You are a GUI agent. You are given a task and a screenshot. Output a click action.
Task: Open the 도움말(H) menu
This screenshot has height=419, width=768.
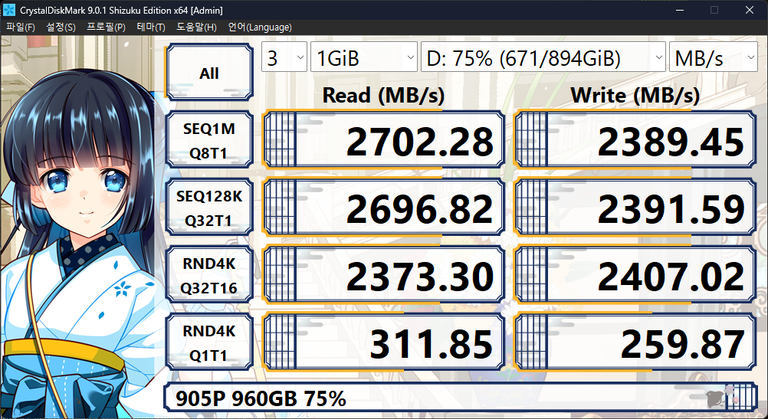coord(196,27)
